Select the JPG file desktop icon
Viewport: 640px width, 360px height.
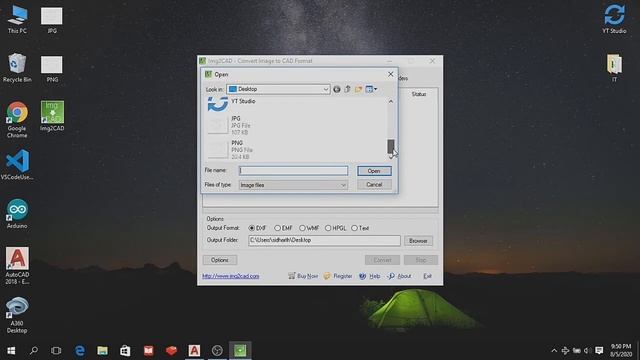[x=52, y=20]
